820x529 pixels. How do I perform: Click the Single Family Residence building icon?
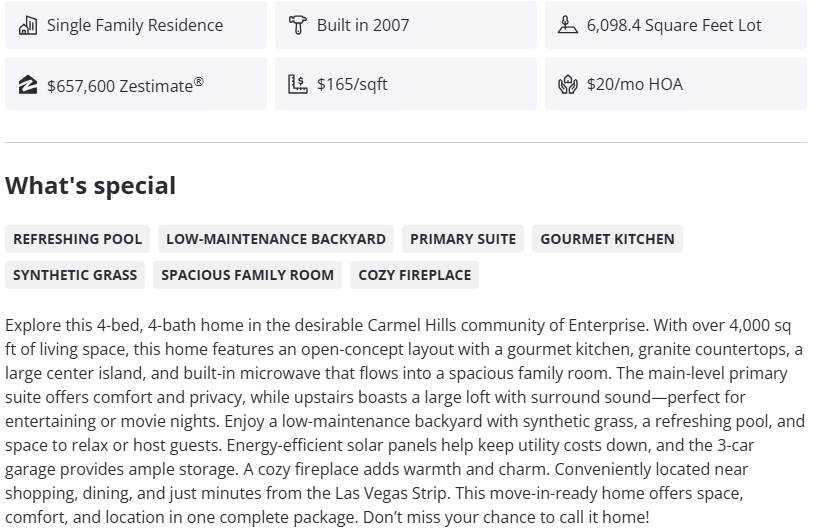point(28,25)
